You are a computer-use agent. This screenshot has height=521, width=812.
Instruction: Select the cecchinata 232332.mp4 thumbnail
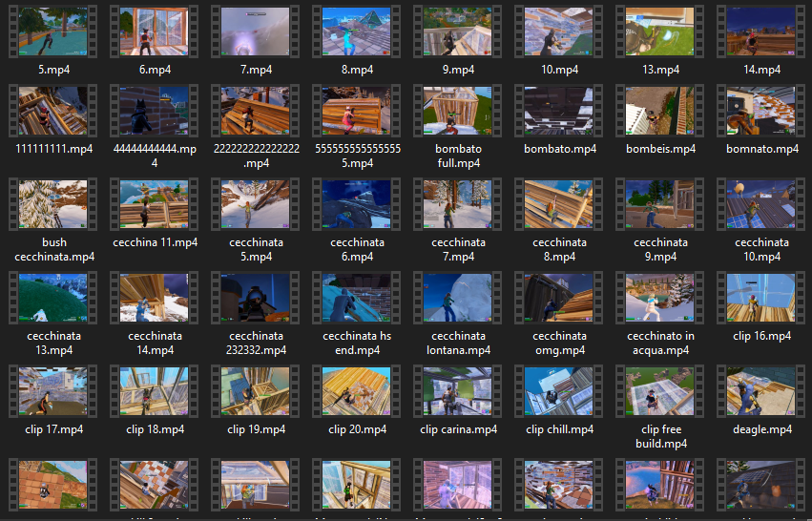(256, 298)
